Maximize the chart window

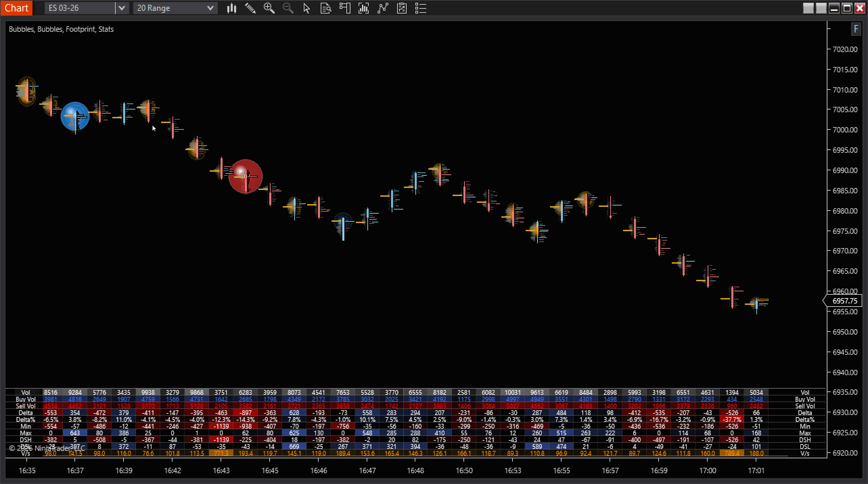(x=847, y=8)
